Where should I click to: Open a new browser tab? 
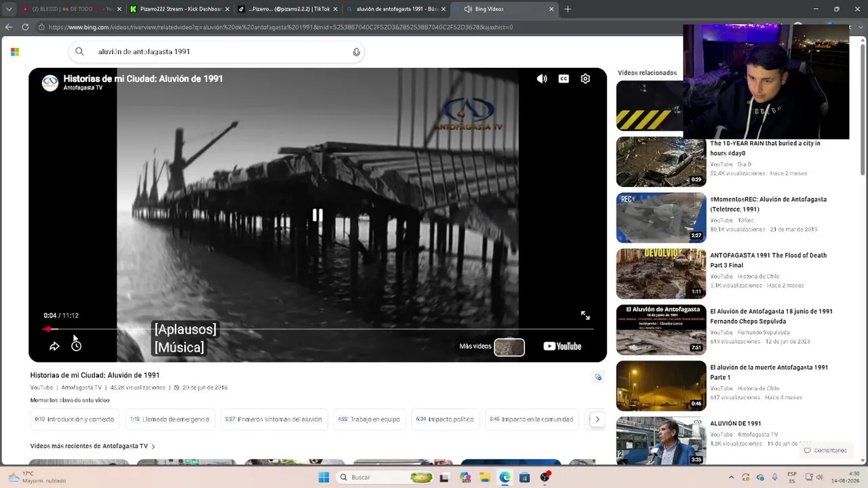pyautogui.click(x=568, y=9)
